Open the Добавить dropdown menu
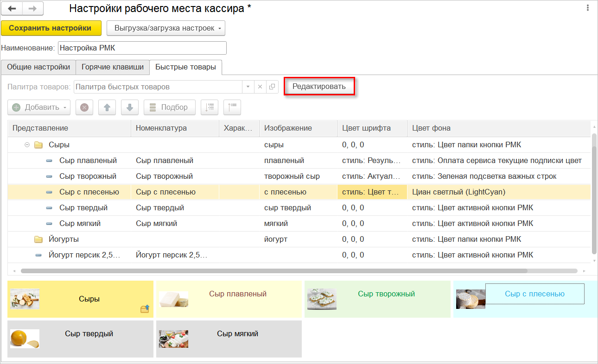The image size is (598, 364). point(38,107)
